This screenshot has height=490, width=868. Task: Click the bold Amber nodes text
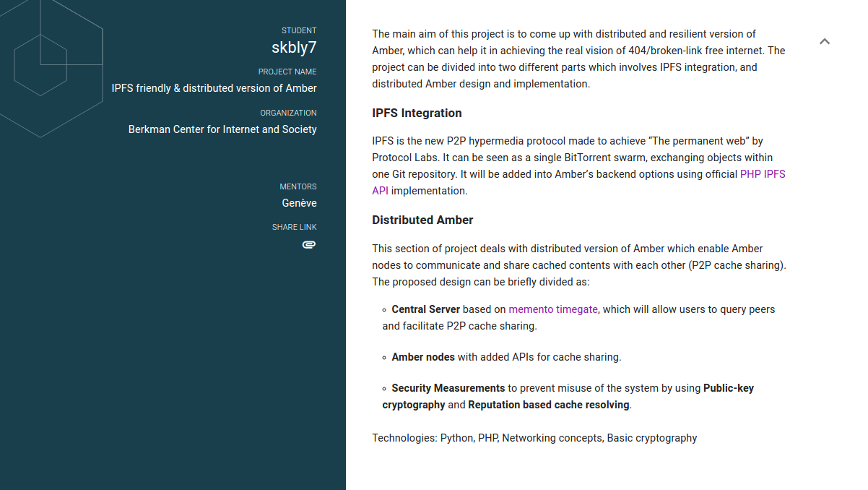[423, 357]
